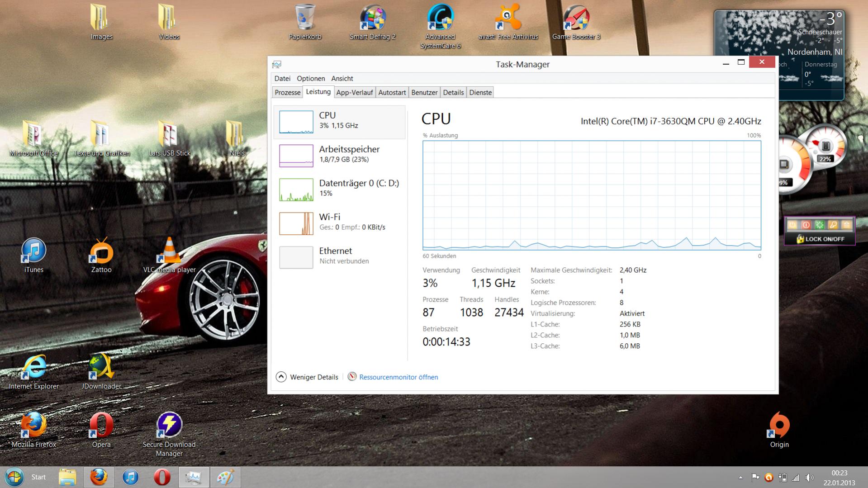
Task: Open the wireless network signal tray icon
Action: point(796,477)
